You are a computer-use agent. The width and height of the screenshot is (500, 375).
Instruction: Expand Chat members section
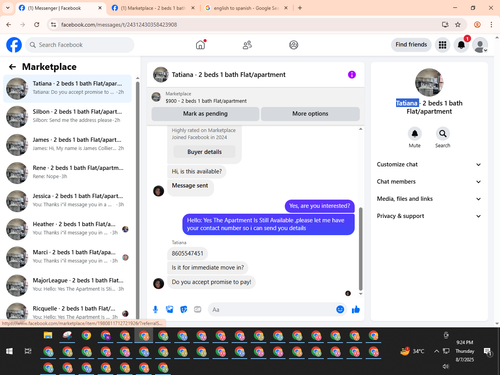[x=429, y=182]
